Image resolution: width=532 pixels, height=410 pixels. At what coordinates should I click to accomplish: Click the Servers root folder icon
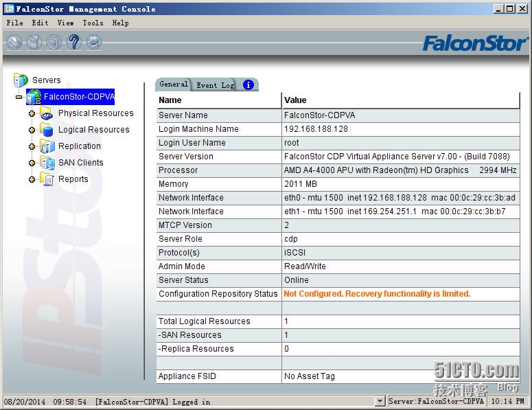coord(21,80)
